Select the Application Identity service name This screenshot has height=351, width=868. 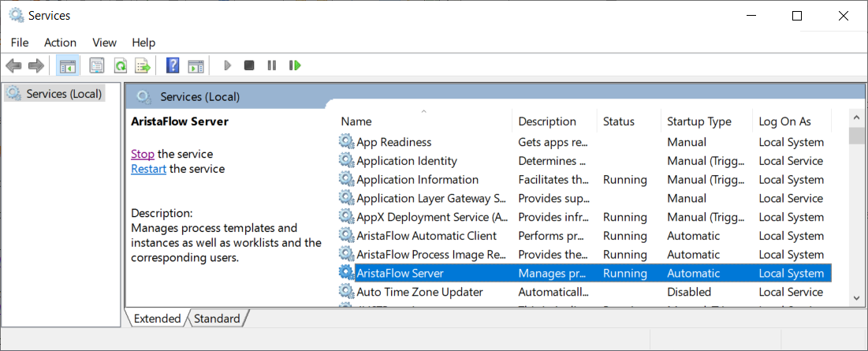point(407,161)
